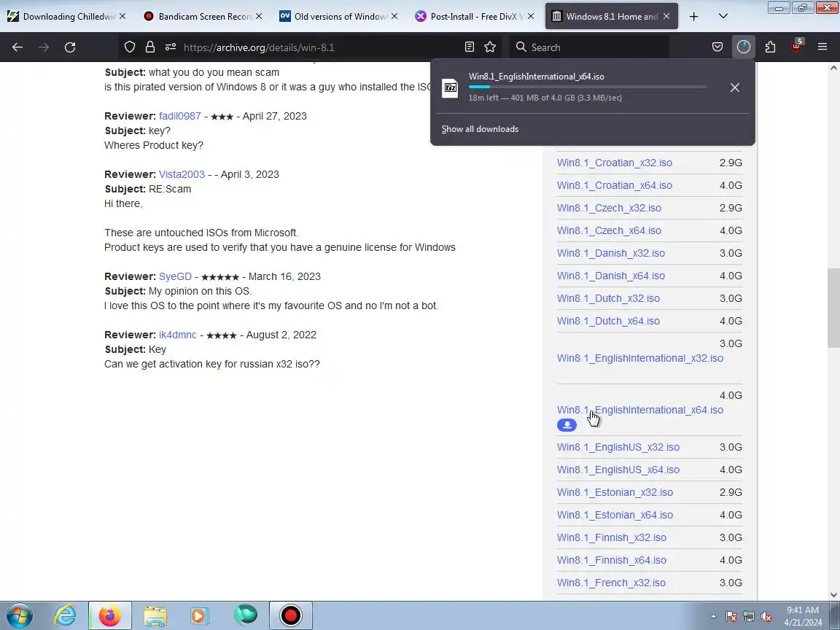Viewport: 840px width, 630px height.
Task: Click the blue download badge under EnglishInternational_x64
Action: tap(567, 425)
